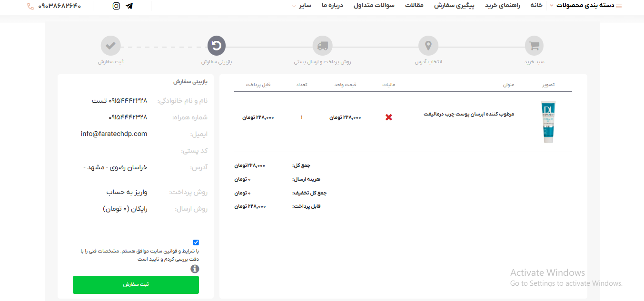Click the info icon below the agreement text
Screen dimensions: 644x301
(x=196, y=268)
